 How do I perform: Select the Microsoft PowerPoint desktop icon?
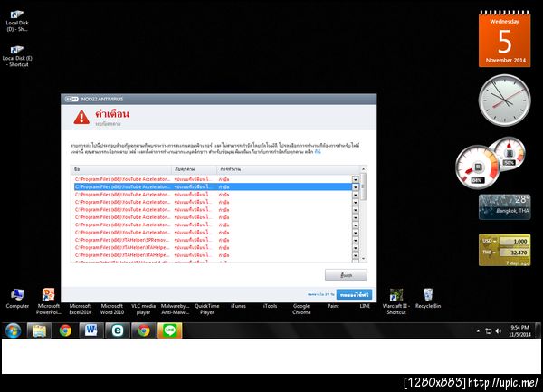pyautogui.click(x=49, y=294)
